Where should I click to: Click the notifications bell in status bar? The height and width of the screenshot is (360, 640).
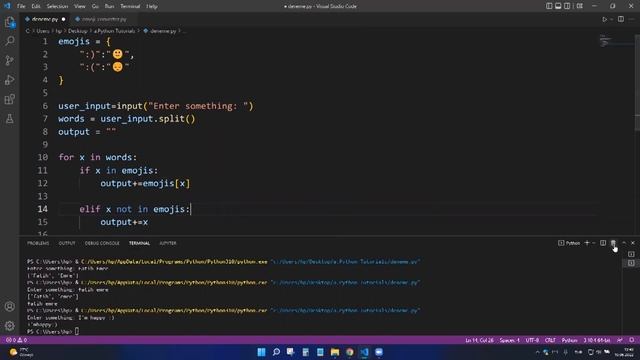pyautogui.click(x=632, y=340)
